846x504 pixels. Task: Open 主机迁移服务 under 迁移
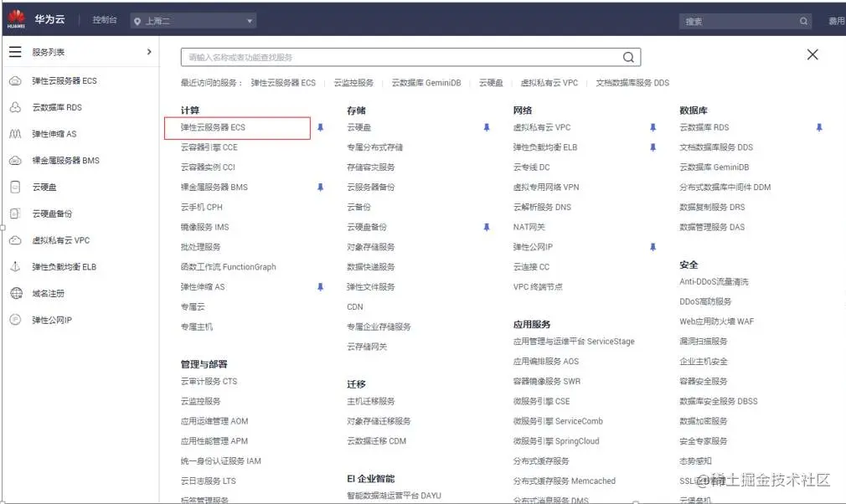[x=371, y=401]
